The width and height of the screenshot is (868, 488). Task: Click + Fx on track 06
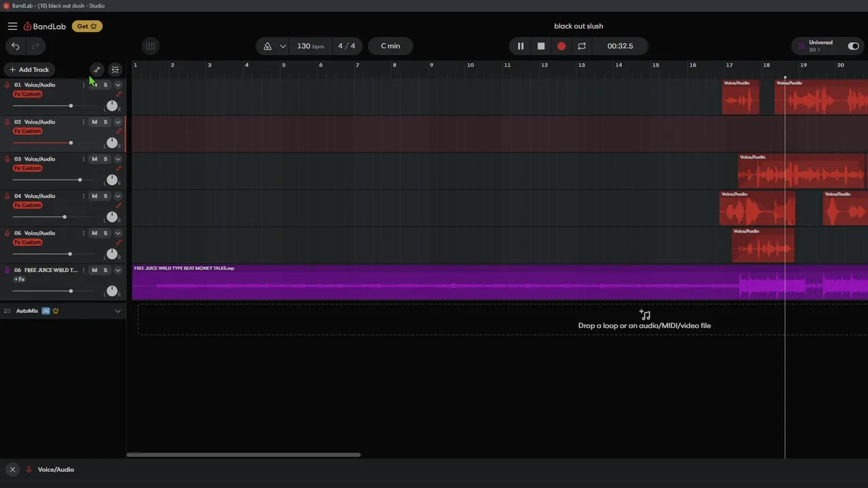(20, 279)
